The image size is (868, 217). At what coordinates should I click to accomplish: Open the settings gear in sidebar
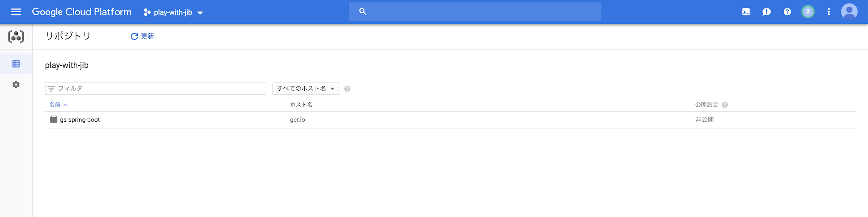(16, 85)
